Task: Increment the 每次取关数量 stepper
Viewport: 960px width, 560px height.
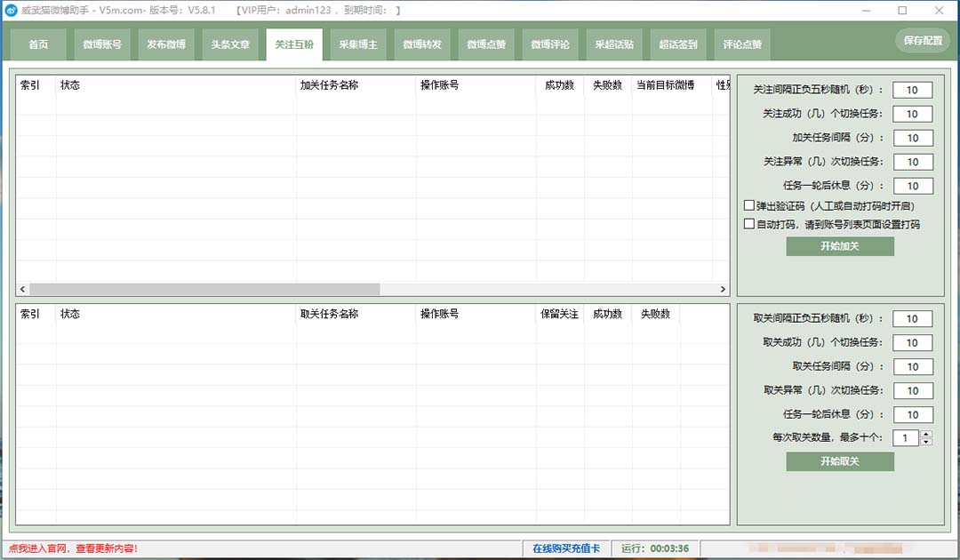Action: (x=925, y=434)
